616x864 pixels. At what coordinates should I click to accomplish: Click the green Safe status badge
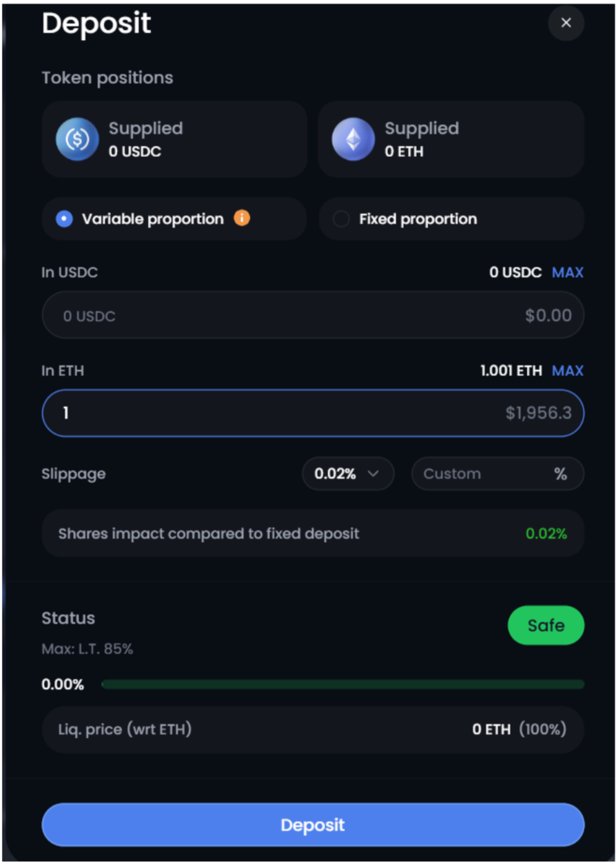click(x=545, y=626)
